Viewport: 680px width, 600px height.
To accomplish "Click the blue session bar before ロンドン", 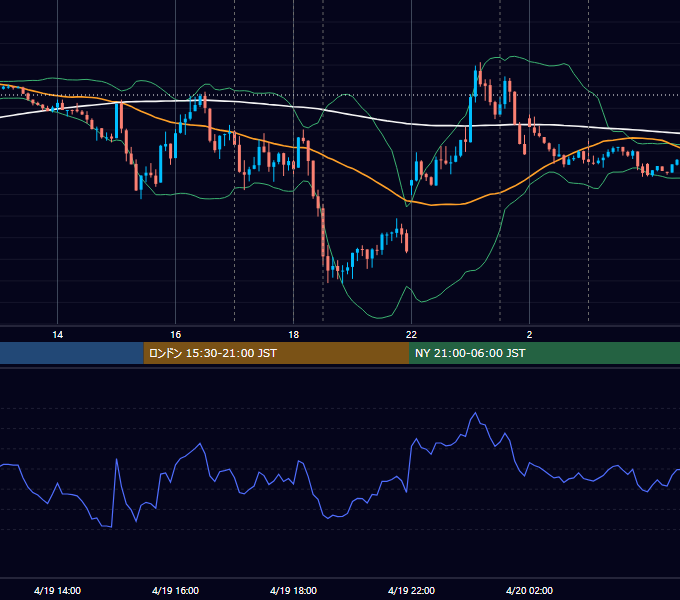I will pos(72,353).
